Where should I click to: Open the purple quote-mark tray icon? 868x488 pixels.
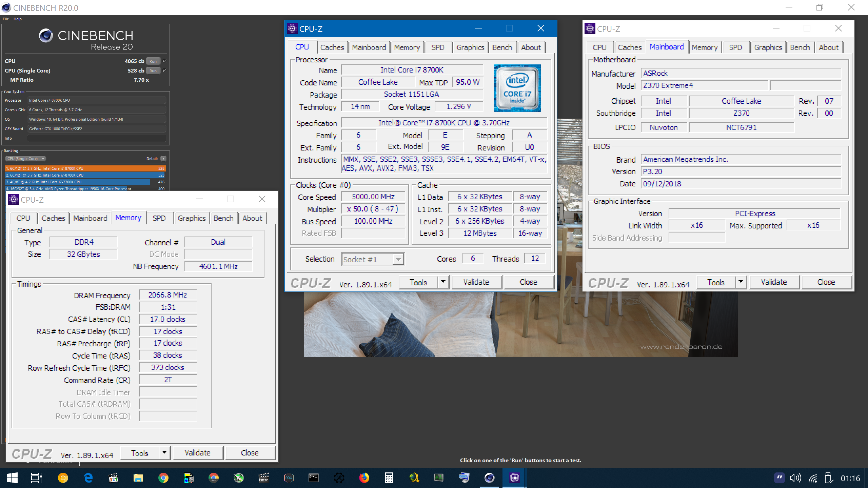[780, 478]
